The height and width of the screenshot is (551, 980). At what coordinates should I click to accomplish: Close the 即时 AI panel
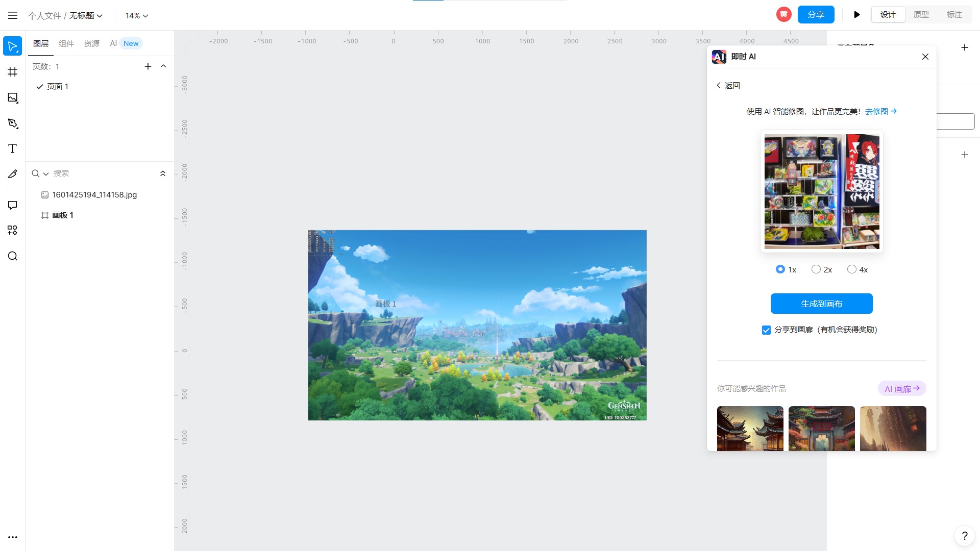925,57
